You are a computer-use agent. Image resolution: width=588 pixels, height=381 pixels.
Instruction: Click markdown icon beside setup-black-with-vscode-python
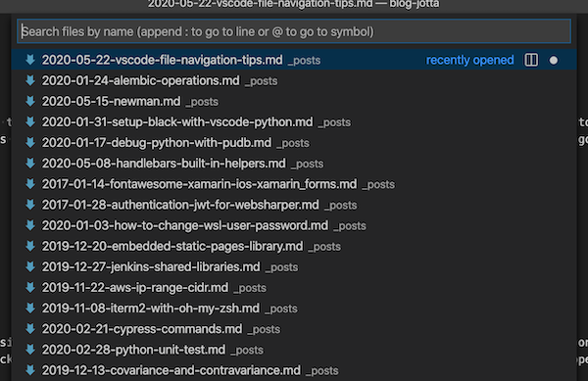point(30,121)
